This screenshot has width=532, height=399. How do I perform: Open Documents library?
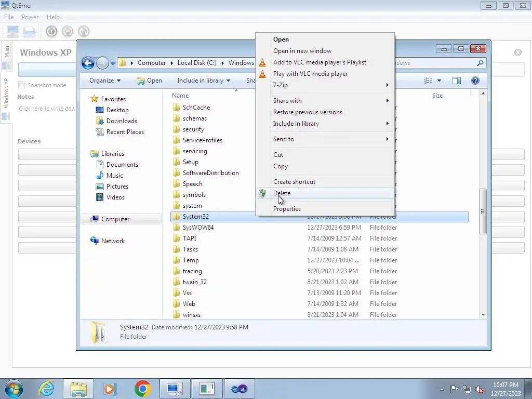click(122, 165)
